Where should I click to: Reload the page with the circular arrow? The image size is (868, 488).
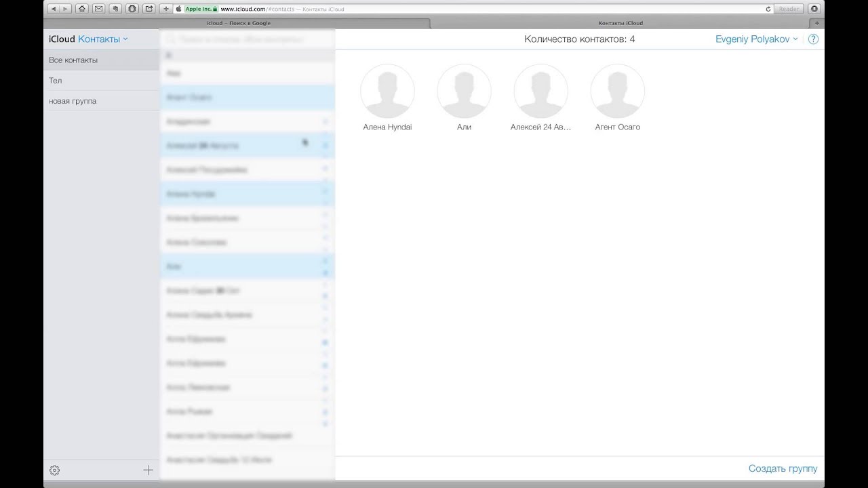tap(768, 9)
